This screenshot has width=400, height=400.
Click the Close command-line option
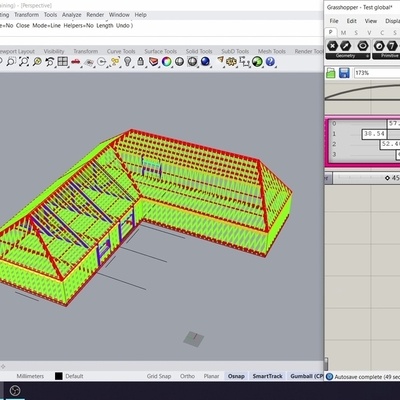tap(23, 25)
